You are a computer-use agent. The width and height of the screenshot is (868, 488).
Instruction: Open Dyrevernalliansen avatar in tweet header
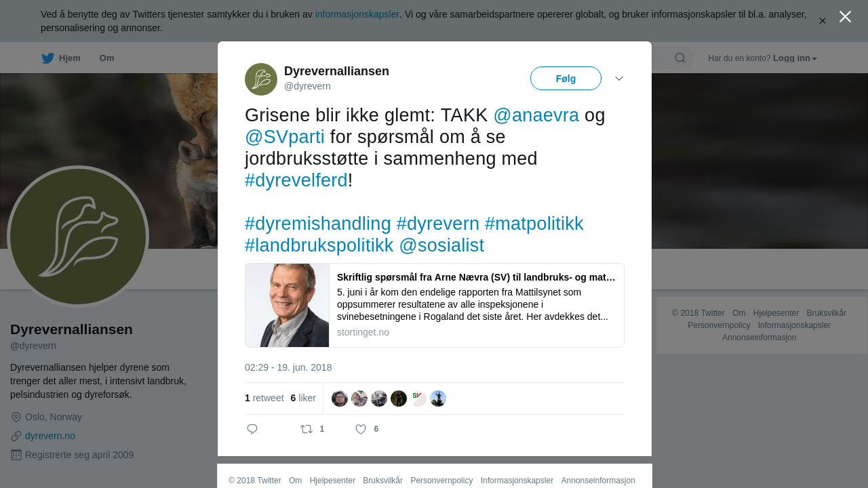(261, 79)
